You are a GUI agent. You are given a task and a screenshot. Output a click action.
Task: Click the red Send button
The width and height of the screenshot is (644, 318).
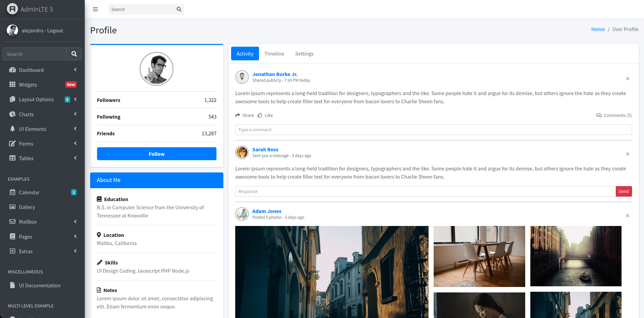tap(624, 191)
